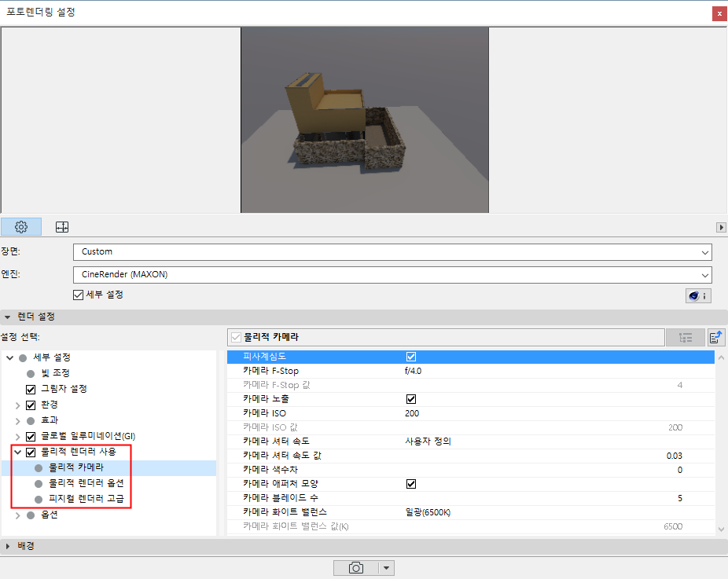This screenshot has width=728, height=579.
Task: Select 물리적 렌더러 옵션 tree item
Action: click(x=86, y=483)
